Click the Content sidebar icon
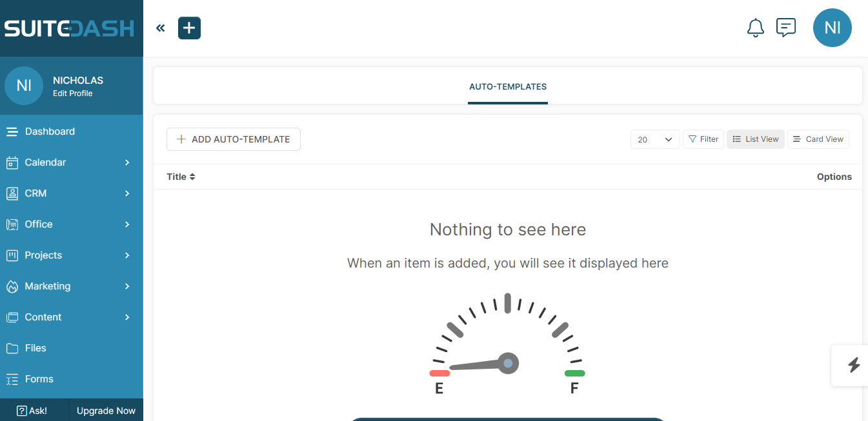Screen dimensions: 868x421 [12, 317]
